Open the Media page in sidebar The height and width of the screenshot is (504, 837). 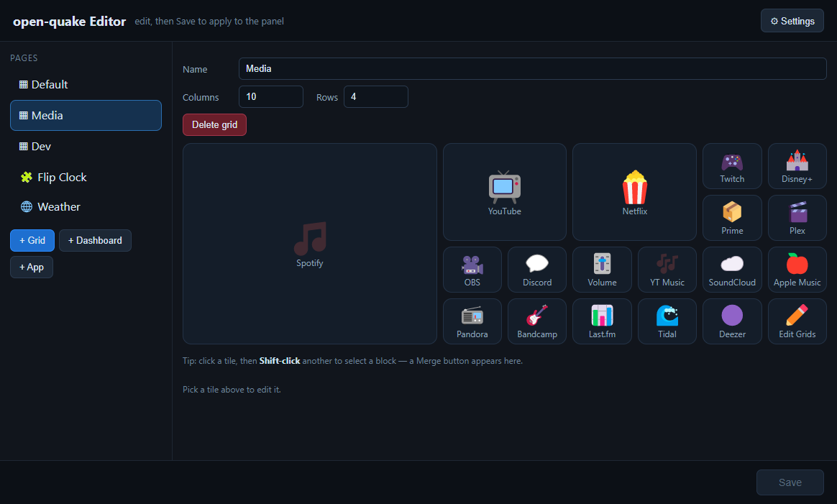86,115
